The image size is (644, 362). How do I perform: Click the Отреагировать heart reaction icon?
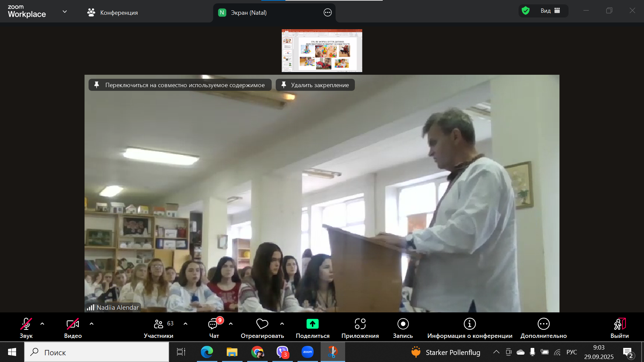pyautogui.click(x=262, y=324)
